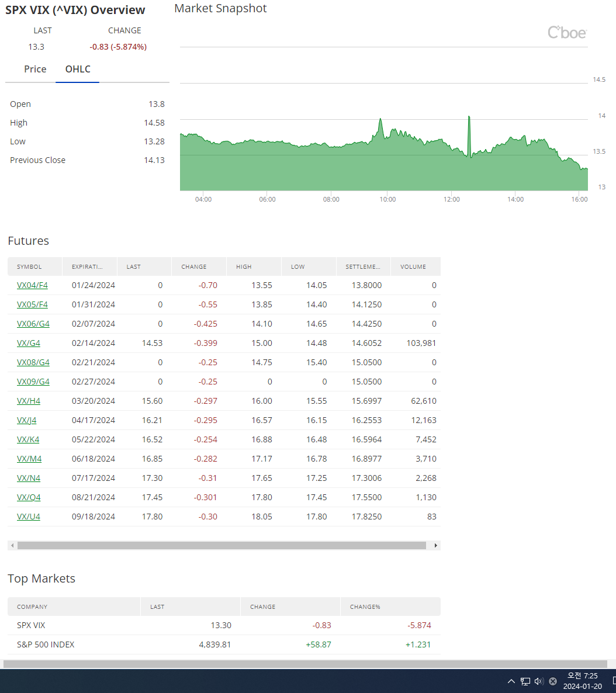Open the VX/M4 futures contract
The height and width of the screenshot is (693, 616).
(29, 459)
